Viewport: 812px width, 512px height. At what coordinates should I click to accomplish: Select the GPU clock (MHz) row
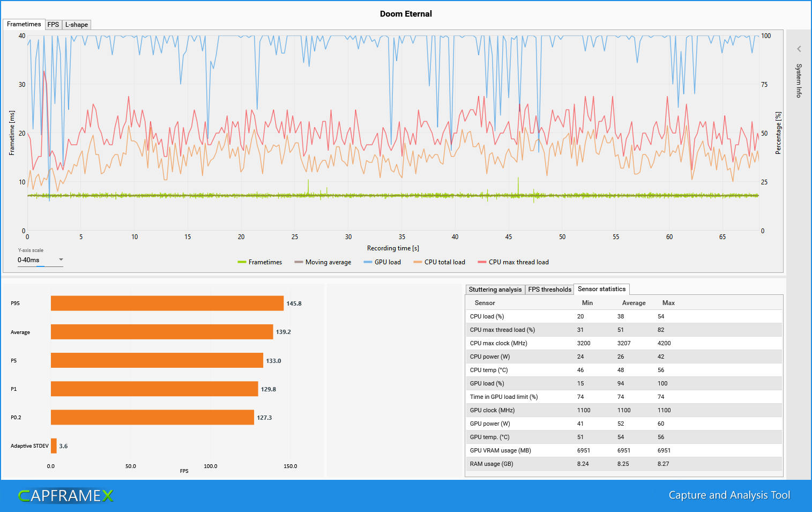point(624,410)
